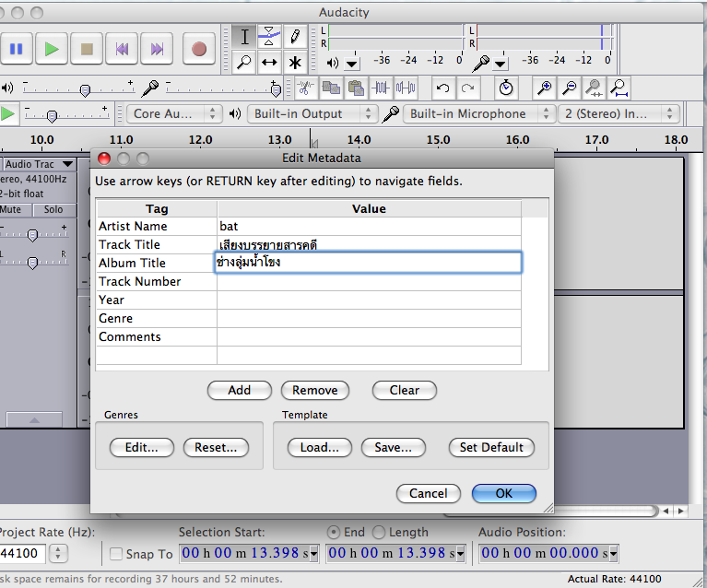Click the Trim audio icon
Screen dimensions: 707x588
coord(381,88)
